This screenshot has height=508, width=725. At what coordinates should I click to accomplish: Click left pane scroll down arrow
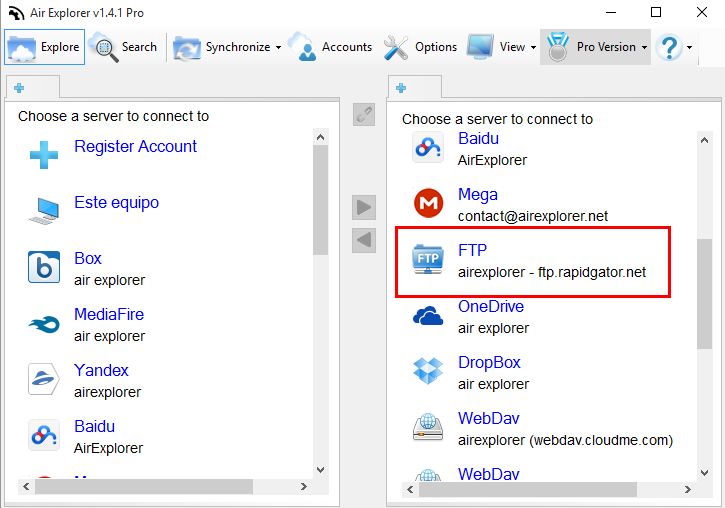click(x=320, y=470)
